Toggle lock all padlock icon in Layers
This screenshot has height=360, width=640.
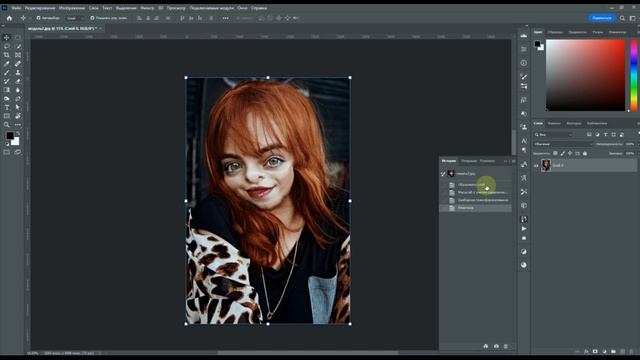coord(585,153)
